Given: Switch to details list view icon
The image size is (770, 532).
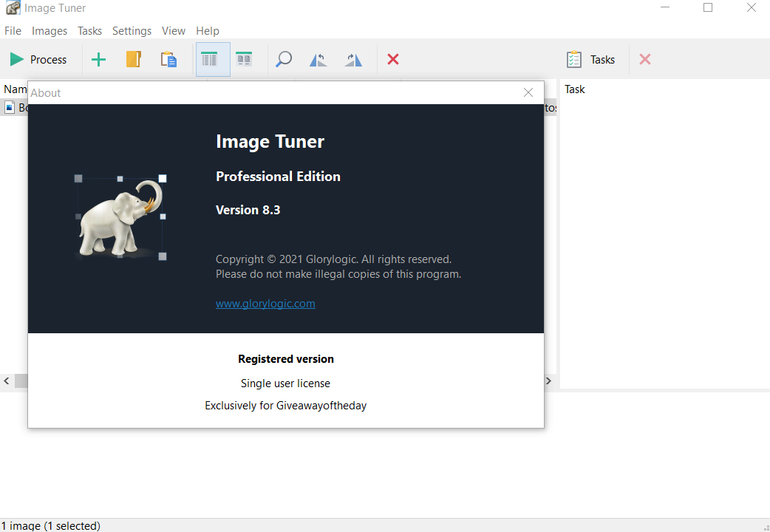Looking at the screenshot, I should 213,59.
